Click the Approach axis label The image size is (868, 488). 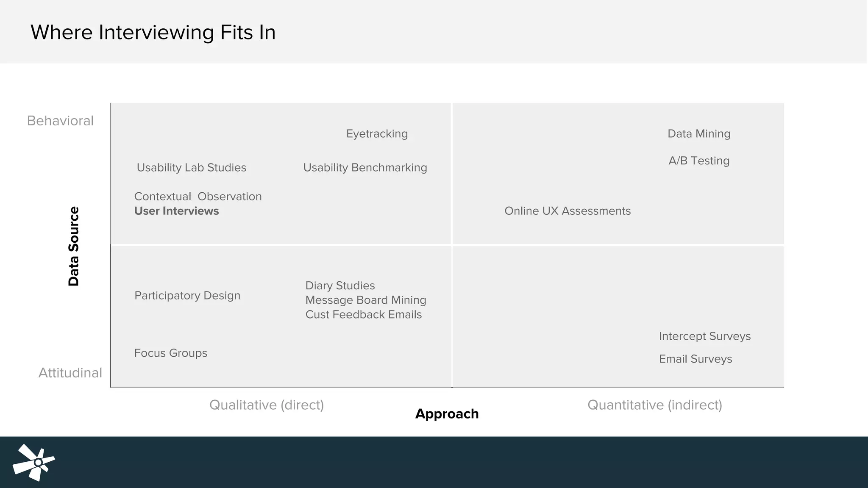[447, 414]
